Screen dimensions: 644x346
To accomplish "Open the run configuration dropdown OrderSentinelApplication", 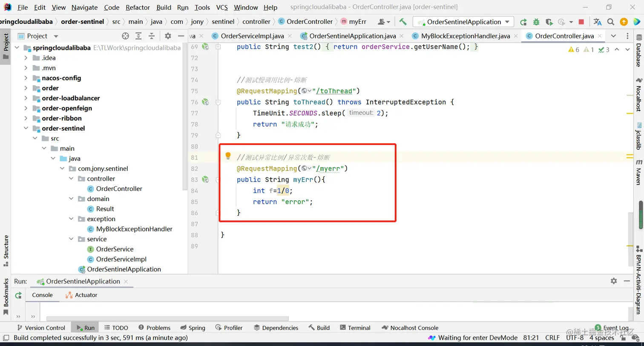I will coord(463,22).
